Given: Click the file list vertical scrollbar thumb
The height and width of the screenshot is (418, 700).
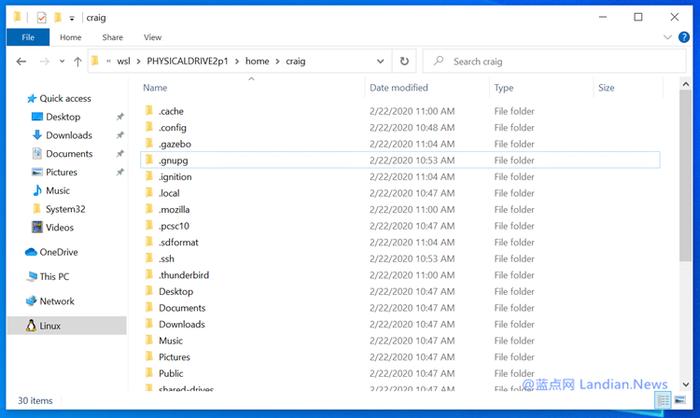Looking at the screenshot, I should tap(686, 176).
